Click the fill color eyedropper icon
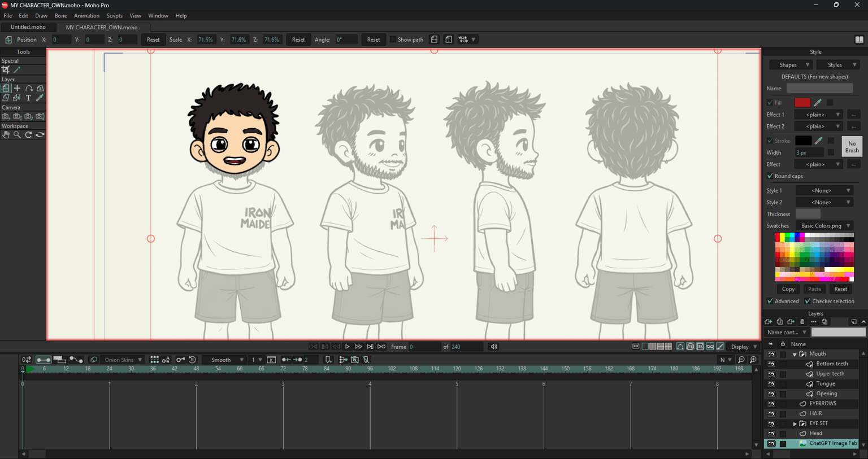 818,103
